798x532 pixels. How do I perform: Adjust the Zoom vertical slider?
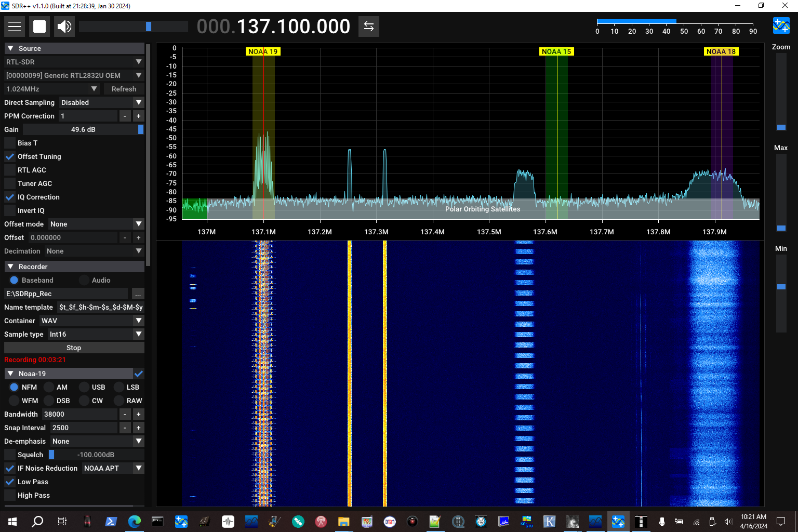pos(781,91)
